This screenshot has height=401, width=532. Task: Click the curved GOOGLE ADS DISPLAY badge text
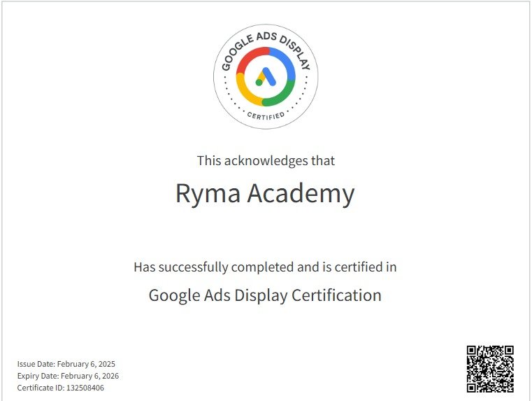coord(266,39)
